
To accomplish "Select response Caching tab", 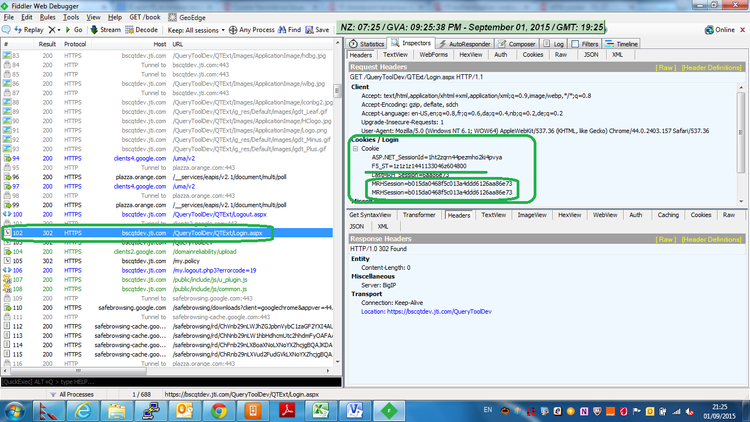I will point(668,215).
